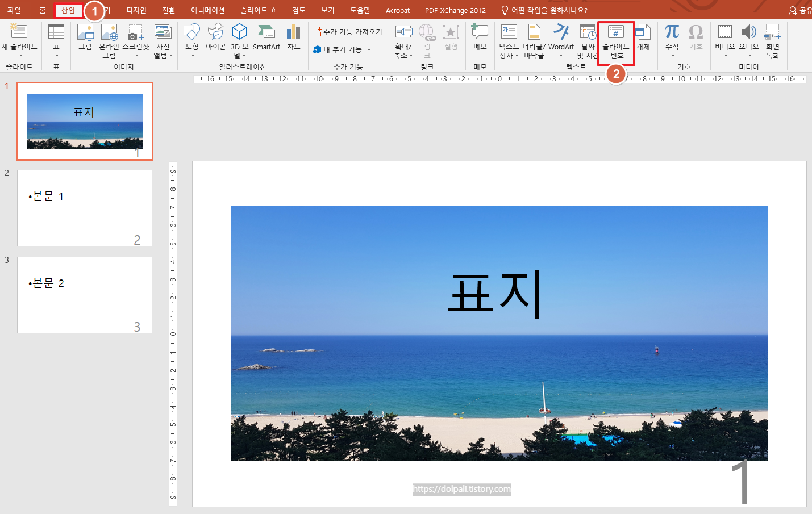
Task: Insert a new slide (새 슬라이드)
Action: pyautogui.click(x=19, y=41)
